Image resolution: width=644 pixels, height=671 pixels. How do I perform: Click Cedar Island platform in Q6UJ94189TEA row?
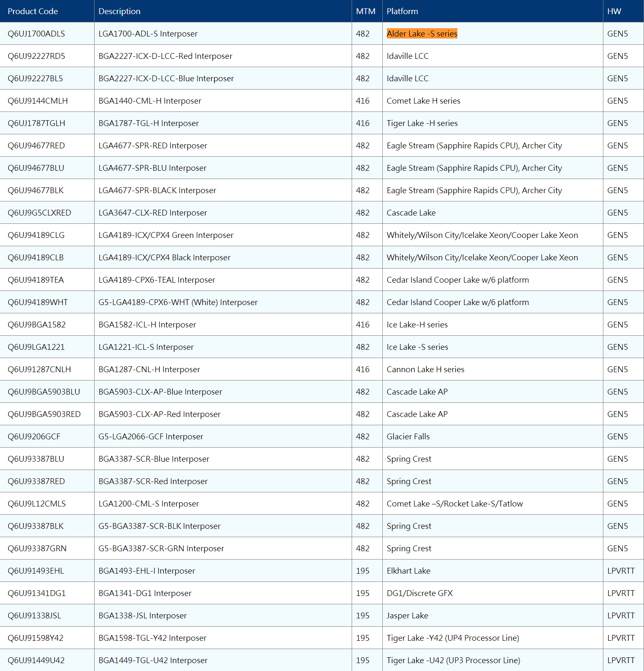point(458,280)
